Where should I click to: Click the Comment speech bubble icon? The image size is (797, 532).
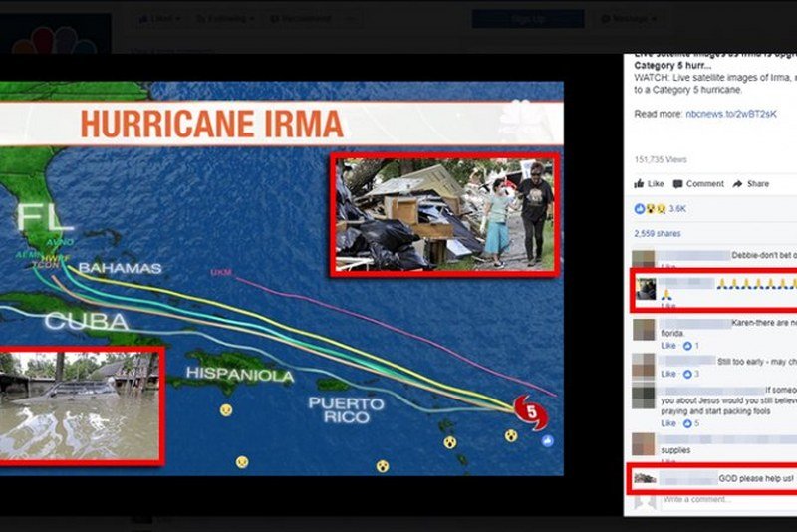coord(678,184)
